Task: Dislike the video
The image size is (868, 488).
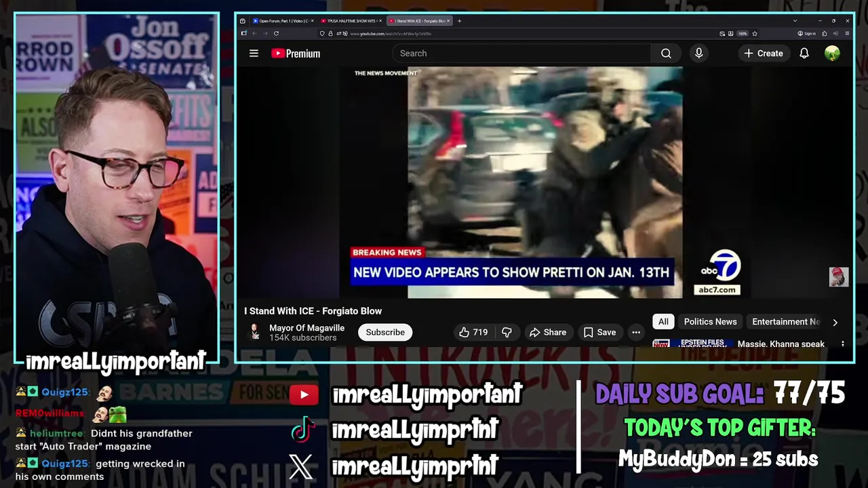Action: tap(507, 332)
